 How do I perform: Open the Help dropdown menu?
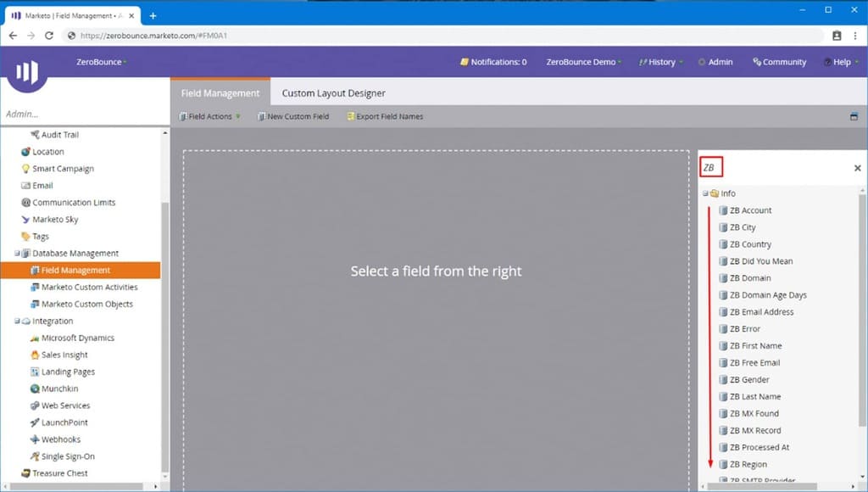842,62
